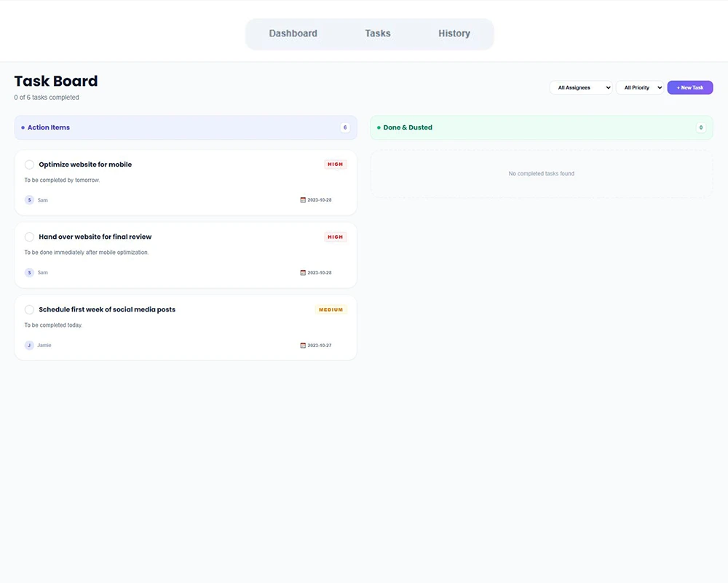This screenshot has height=583, width=728.
Task: Click HIGH priority tag on Optimize website task
Action: 335,164
